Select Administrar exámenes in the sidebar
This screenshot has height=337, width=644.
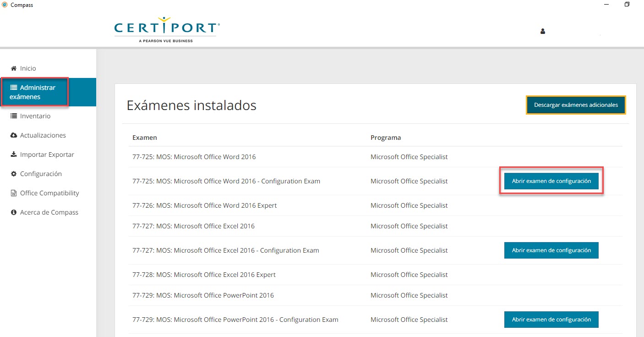pyautogui.click(x=48, y=92)
